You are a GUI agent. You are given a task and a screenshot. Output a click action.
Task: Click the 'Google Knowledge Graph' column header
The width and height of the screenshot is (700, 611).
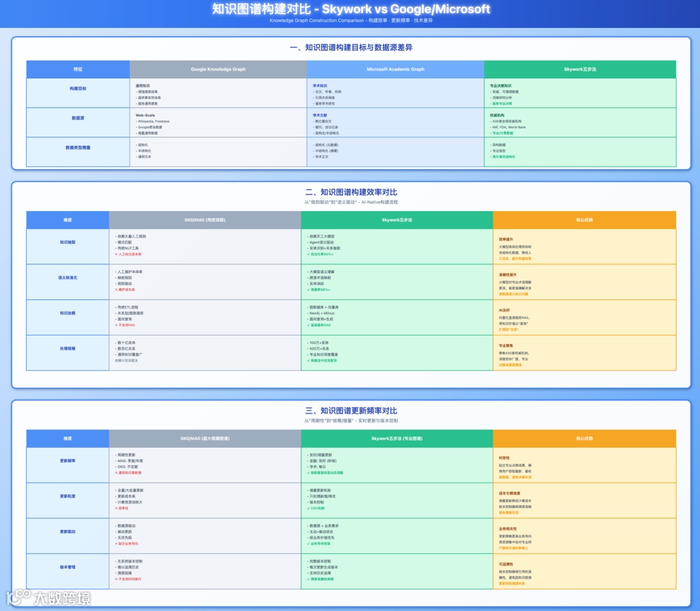[x=218, y=69]
